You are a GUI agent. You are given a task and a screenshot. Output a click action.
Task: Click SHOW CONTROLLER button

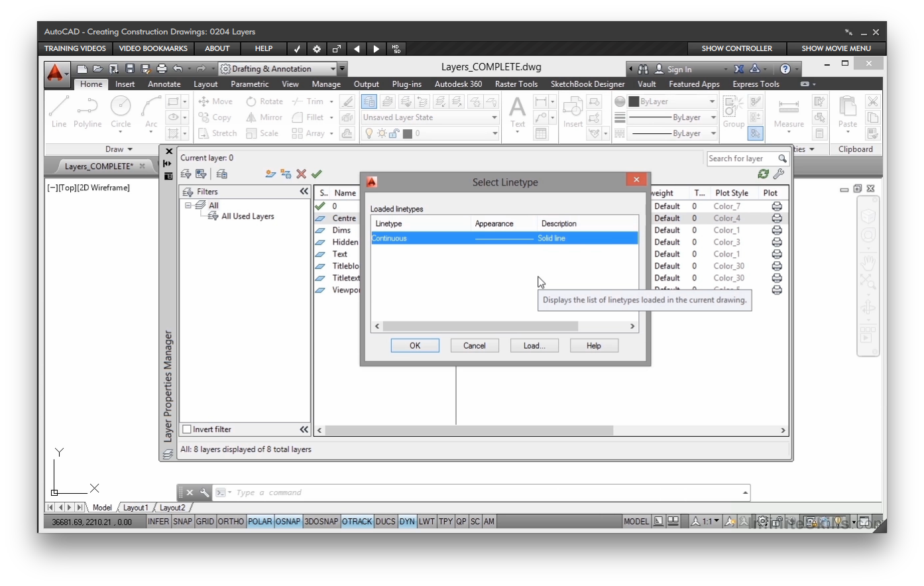(736, 48)
